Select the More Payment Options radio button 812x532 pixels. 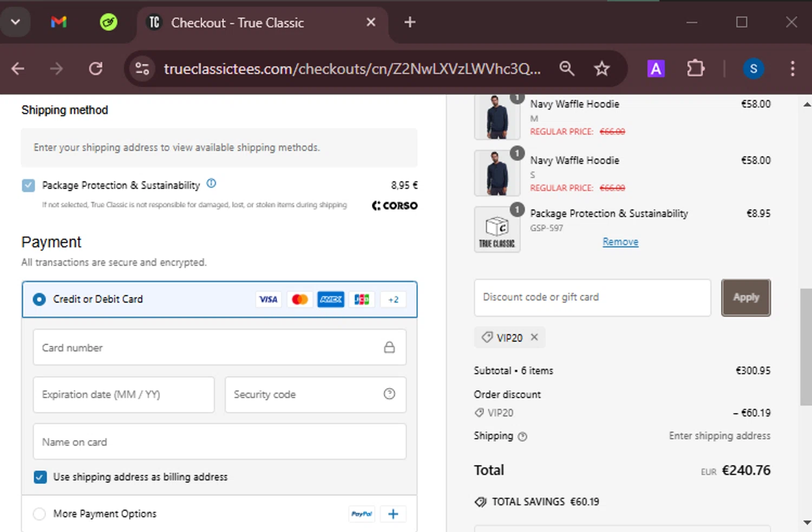40,514
